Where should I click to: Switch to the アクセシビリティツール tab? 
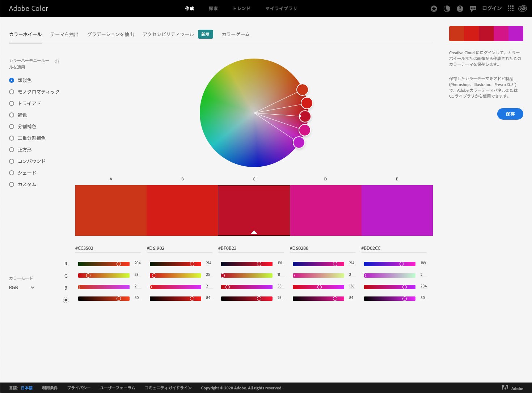coord(168,34)
